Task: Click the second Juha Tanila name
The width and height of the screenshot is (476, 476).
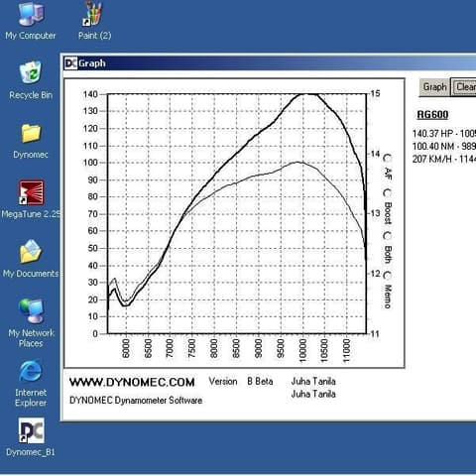Action: tap(313, 394)
